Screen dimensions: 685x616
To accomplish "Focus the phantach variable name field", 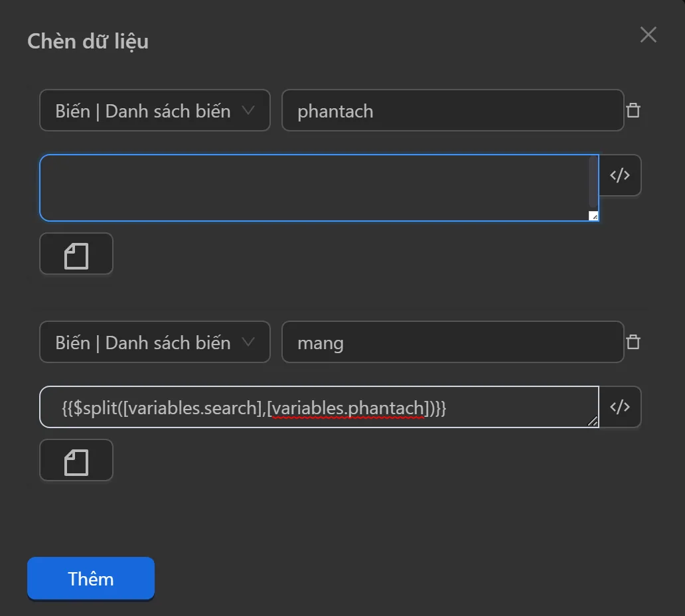I will click(x=451, y=111).
